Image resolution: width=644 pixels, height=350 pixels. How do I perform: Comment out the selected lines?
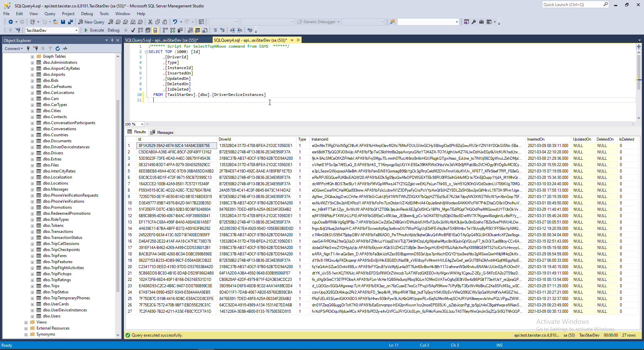click(x=215, y=30)
